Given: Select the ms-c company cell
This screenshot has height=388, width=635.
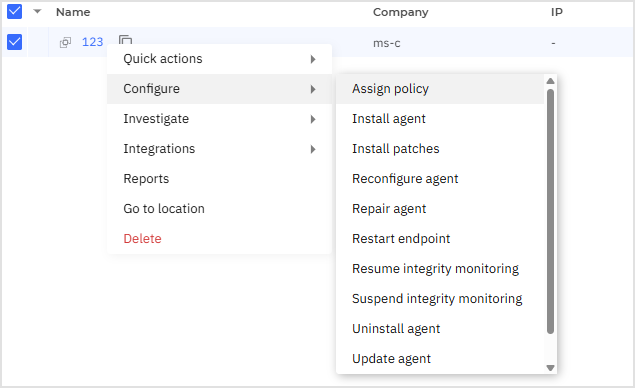Looking at the screenshot, I should 386,43.
